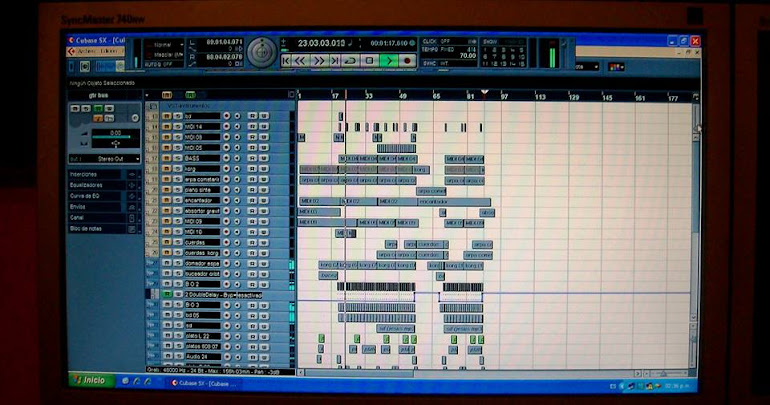Click the edit channel 'e' button in inspector
Image resolution: width=770 pixels, height=405 pixels.
click(135, 118)
